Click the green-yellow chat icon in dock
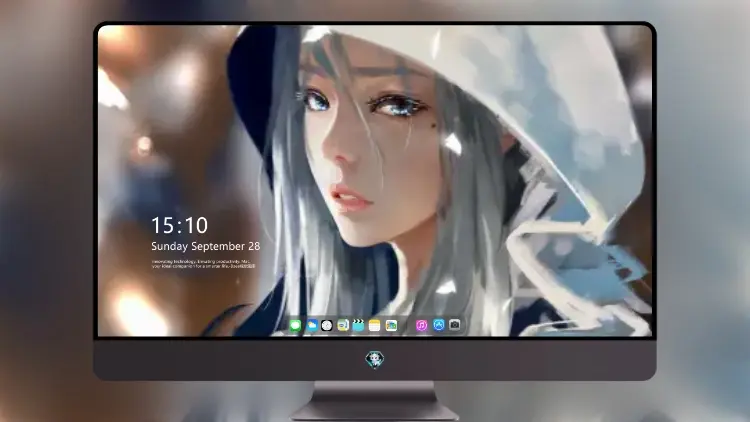The image size is (750, 422). (343, 326)
